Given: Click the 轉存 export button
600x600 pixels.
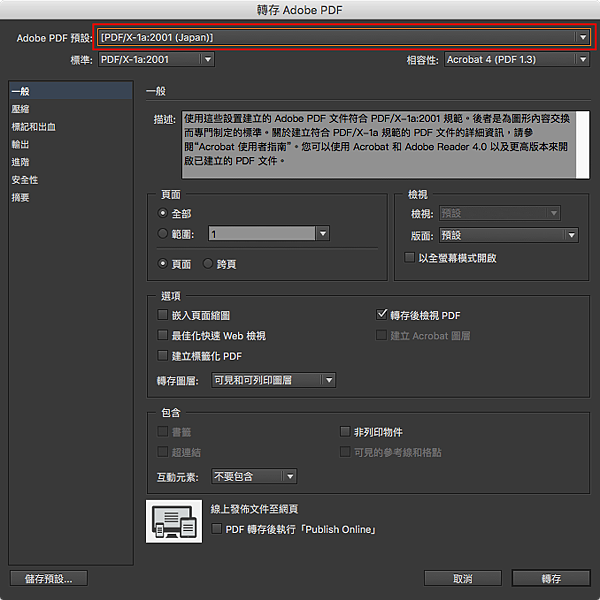Looking at the screenshot, I should (x=551, y=578).
